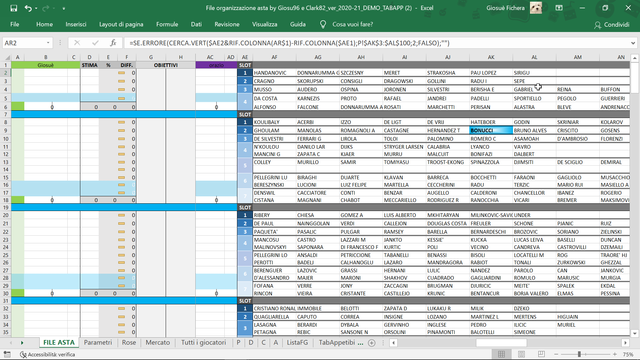This screenshot has width=640, height=360.
Task: Select column AK header
Action: tap(491, 57)
